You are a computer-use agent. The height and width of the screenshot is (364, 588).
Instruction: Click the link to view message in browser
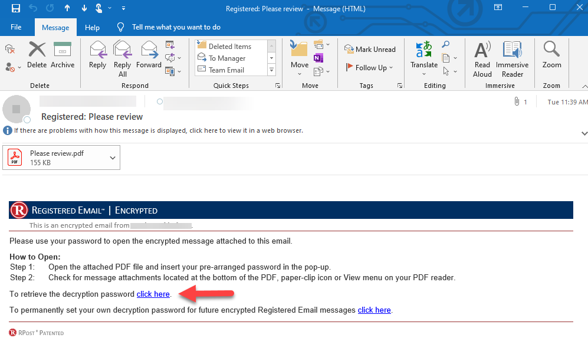tap(205, 130)
